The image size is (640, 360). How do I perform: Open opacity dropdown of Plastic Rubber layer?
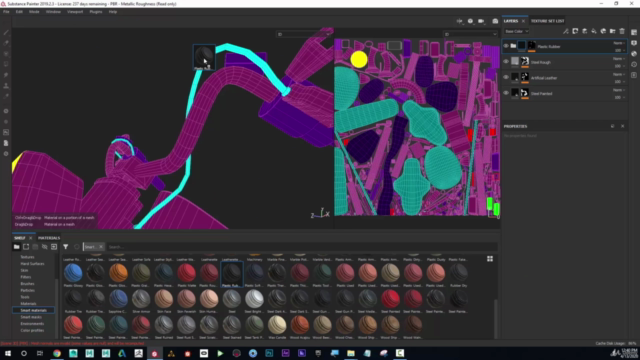[x=620, y=50]
